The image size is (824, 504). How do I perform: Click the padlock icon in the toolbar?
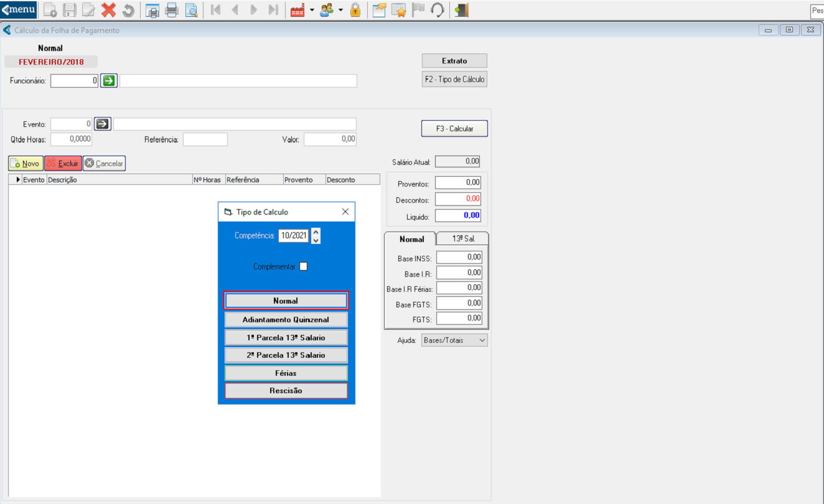tap(355, 10)
